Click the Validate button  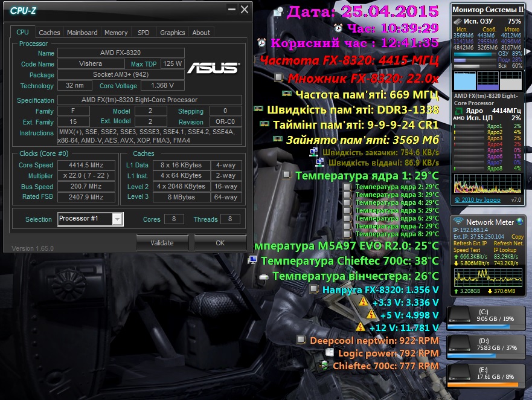point(162,243)
